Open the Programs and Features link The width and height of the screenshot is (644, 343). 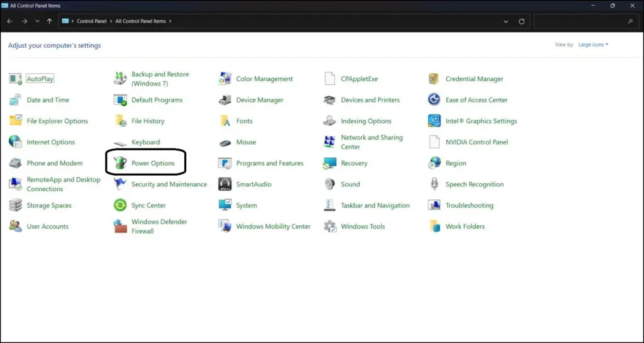click(x=269, y=164)
